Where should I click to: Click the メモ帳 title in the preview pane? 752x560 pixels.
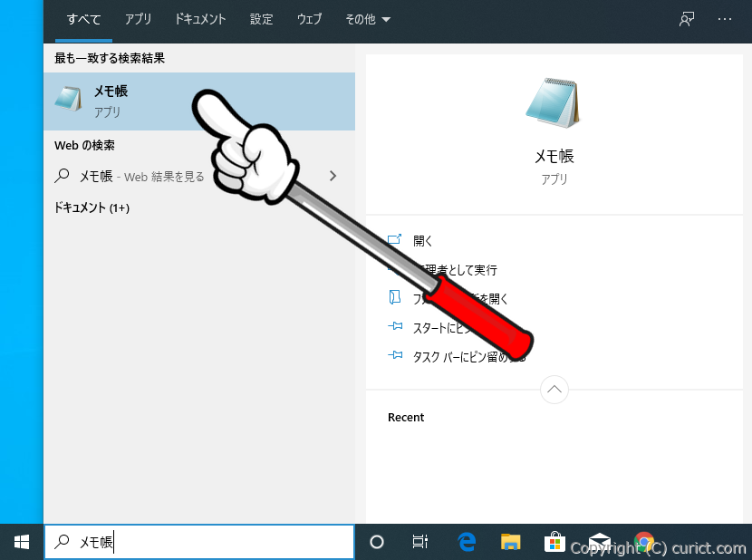tap(554, 157)
